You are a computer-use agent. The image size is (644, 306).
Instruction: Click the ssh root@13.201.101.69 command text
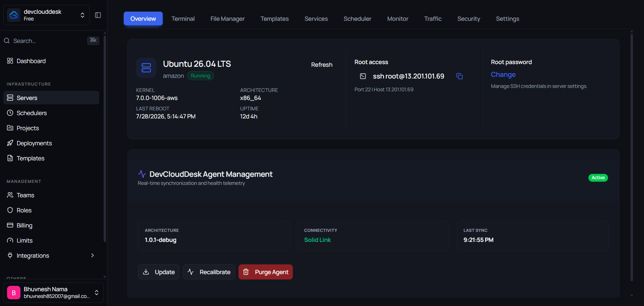pos(409,76)
